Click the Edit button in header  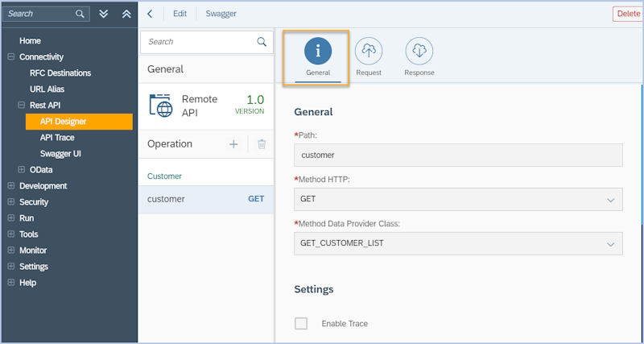coord(180,14)
